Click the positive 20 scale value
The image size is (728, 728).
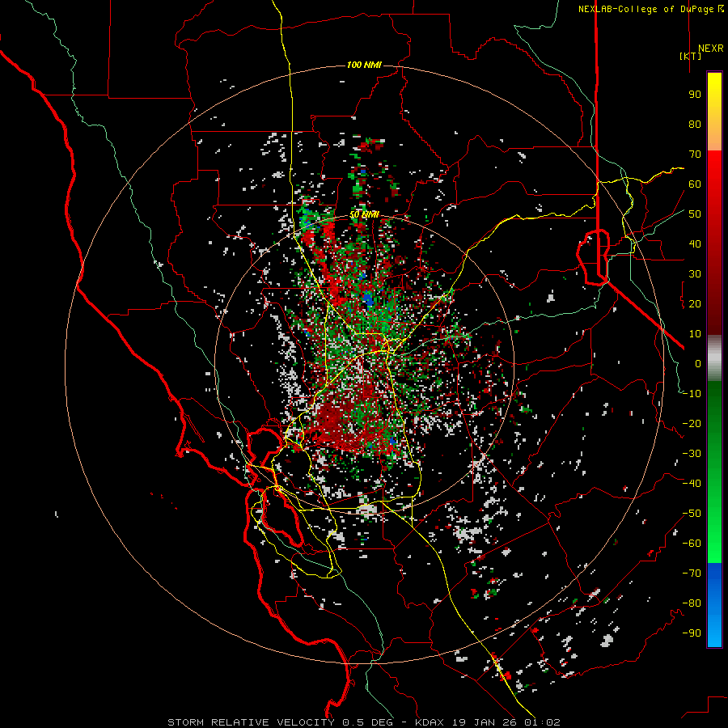[x=695, y=303]
